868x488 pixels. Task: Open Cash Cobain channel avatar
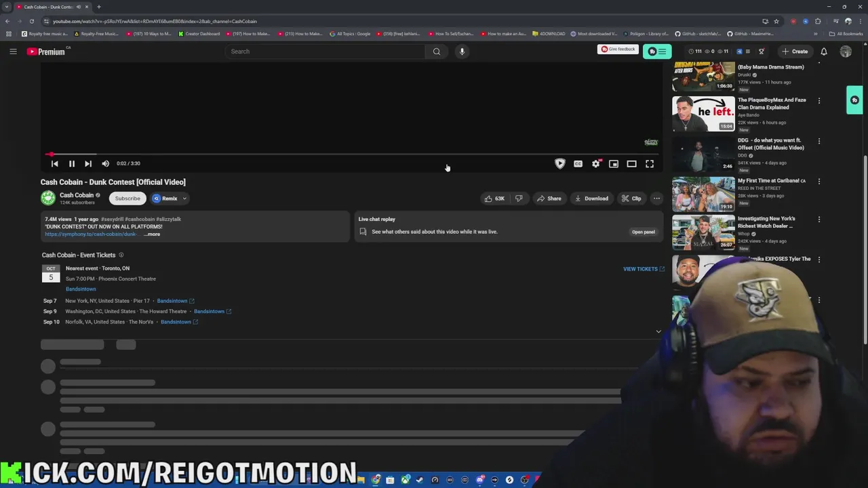point(48,198)
